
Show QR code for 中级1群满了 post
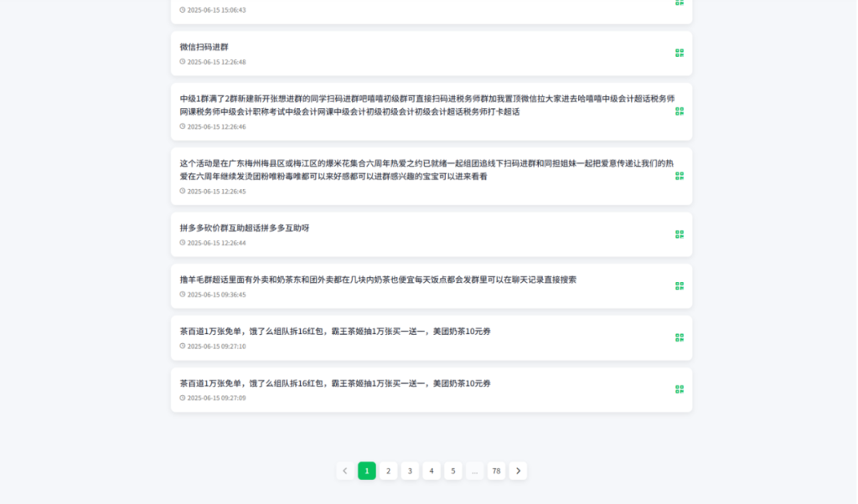pyautogui.click(x=680, y=111)
